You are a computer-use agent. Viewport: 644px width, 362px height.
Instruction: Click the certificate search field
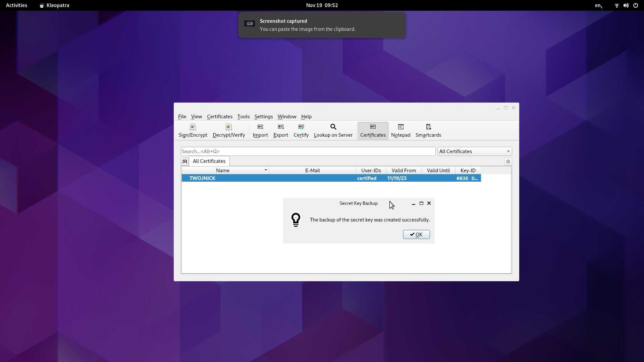click(308, 152)
